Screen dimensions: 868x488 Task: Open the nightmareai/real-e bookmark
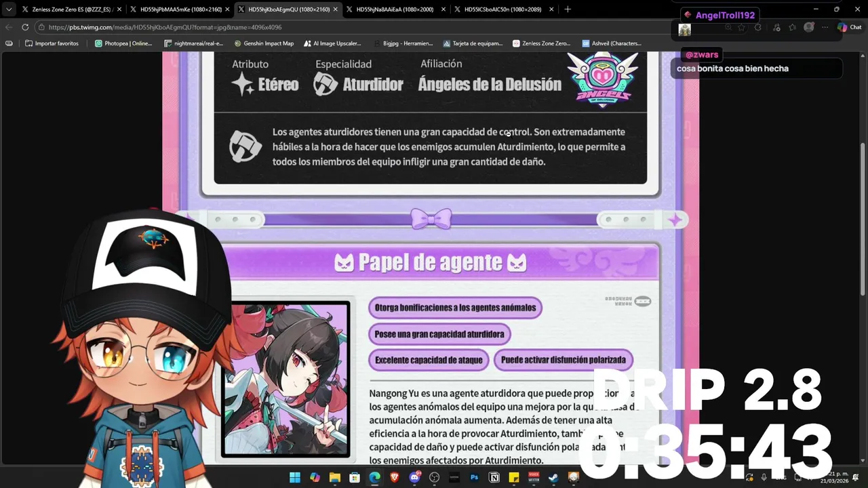click(x=194, y=43)
